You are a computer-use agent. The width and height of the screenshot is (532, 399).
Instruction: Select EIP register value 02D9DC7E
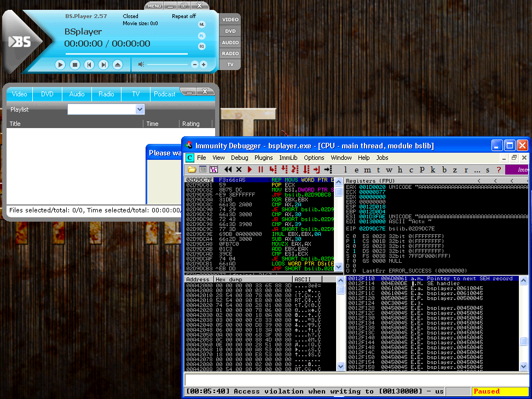point(372,229)
